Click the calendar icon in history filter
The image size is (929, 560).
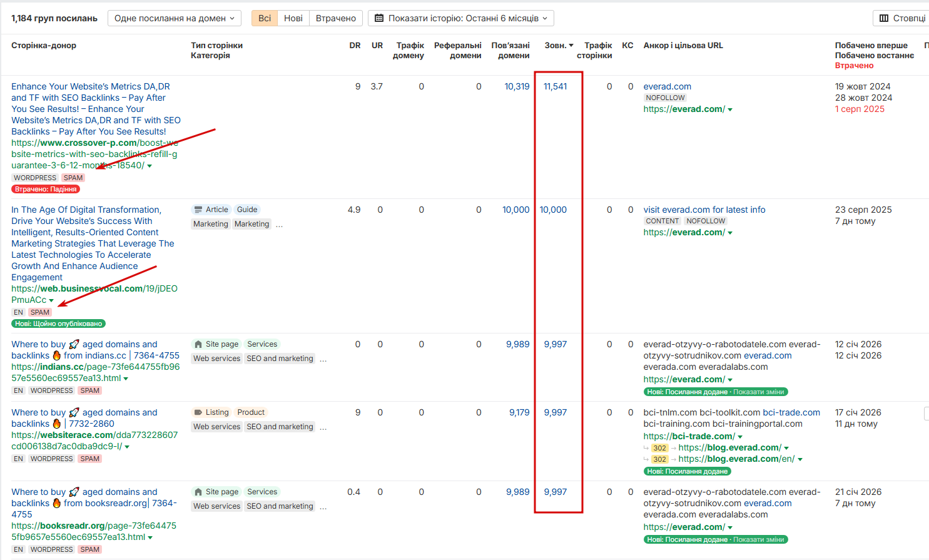point(379,18)
